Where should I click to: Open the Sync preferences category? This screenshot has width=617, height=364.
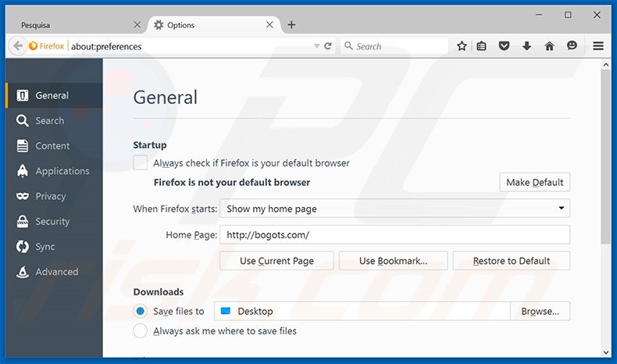(55, 246)
